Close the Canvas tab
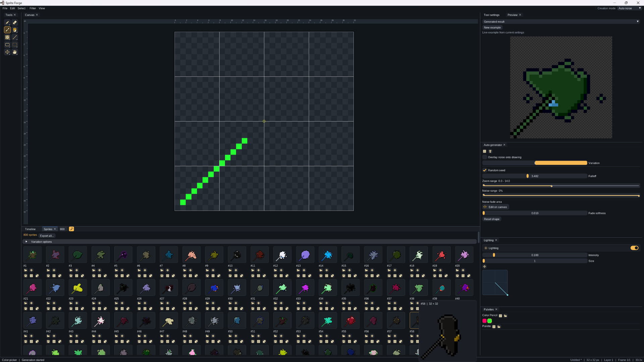Viewport: 644px width, 362px height. (x=37, y=15)
